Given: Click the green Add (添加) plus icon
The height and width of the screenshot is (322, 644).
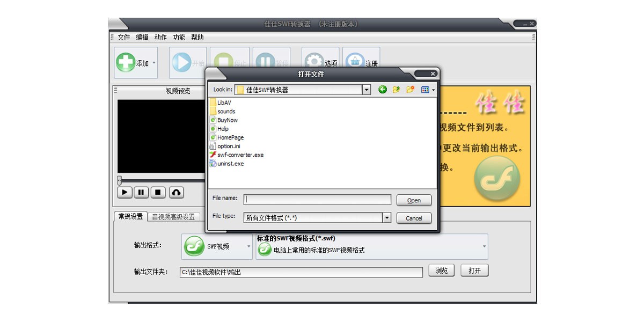Looking at the screenshot, I should click(x=126, y=63).
